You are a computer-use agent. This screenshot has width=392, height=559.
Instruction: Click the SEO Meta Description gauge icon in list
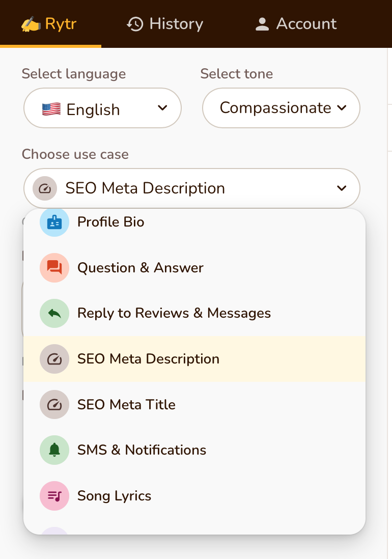click(54, 359)
